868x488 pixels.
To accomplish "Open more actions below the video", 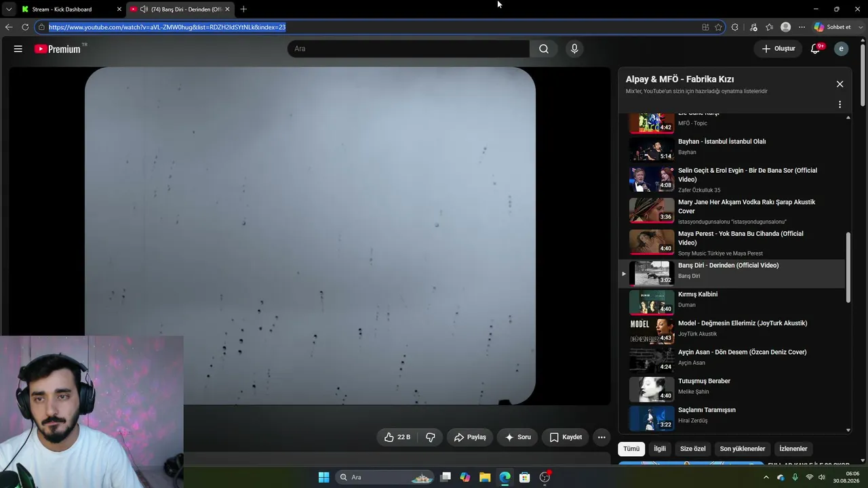I will tap(601, 437).
